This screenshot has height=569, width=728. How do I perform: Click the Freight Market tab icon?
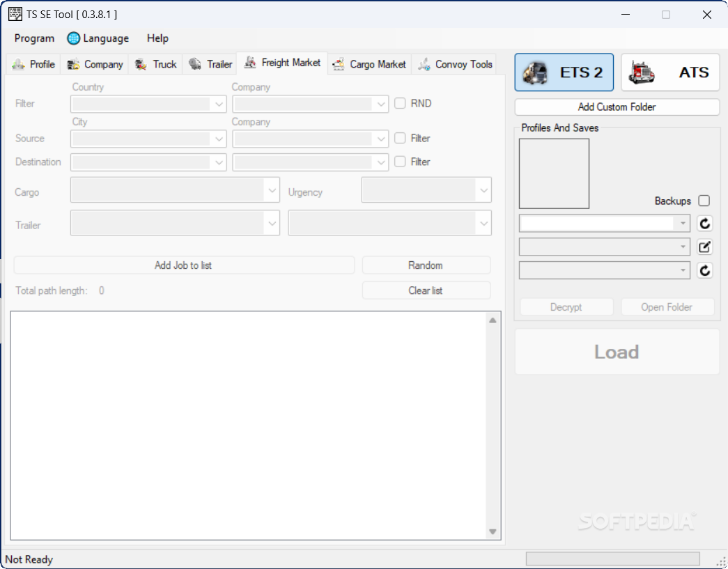coord(250,62)
